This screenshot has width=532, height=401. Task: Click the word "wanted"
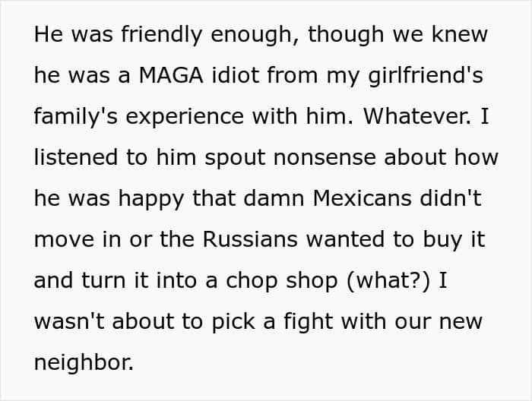coord(345,239)
